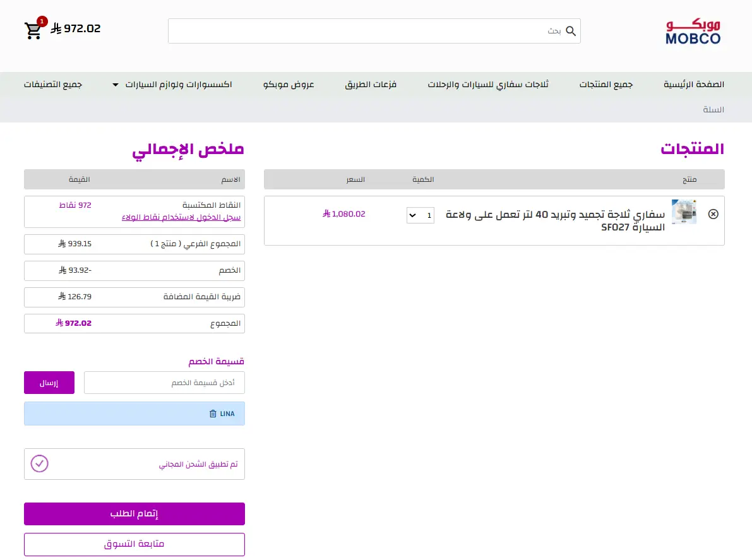Click the السعر column header
The width and height of the screenshot is (752, 560).
point(355,179)
